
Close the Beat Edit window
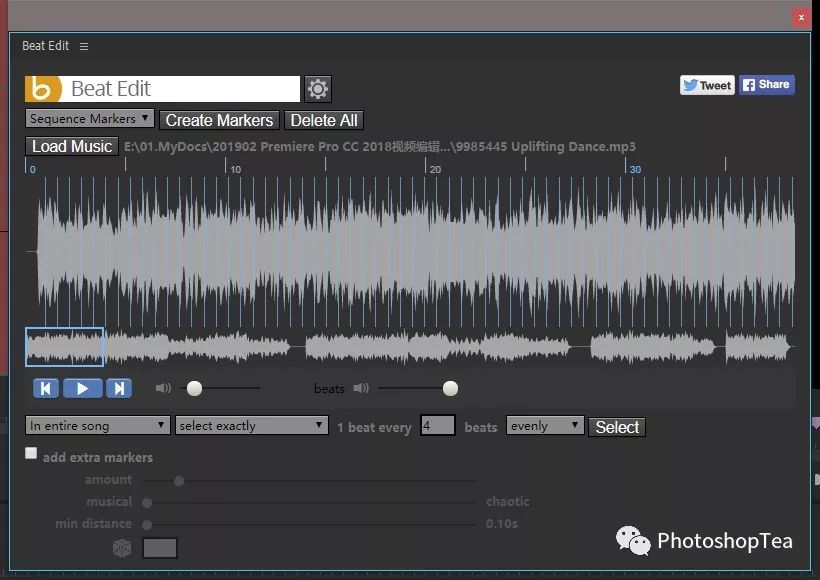801,17
